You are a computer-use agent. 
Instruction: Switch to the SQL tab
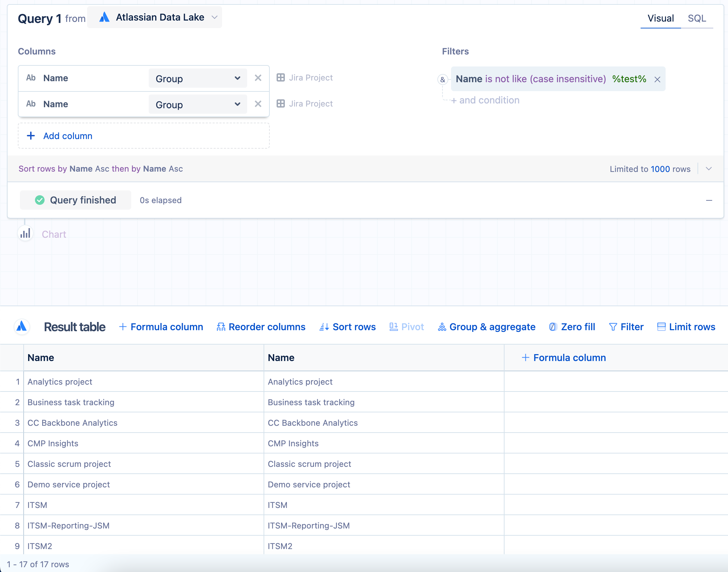pos(696,18)
